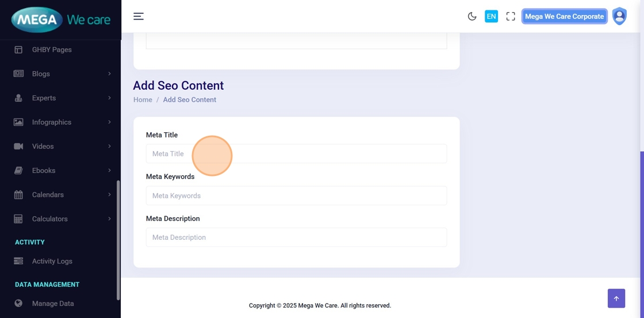Click the Calendars sidebar icon
This screenshot has width=644, height=318.
[18, 194]
